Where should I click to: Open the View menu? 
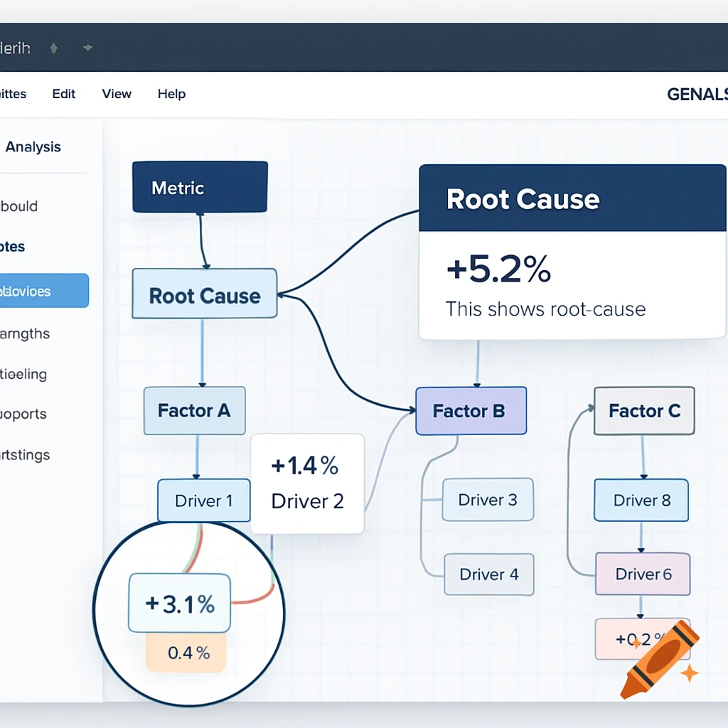[116, 93]
